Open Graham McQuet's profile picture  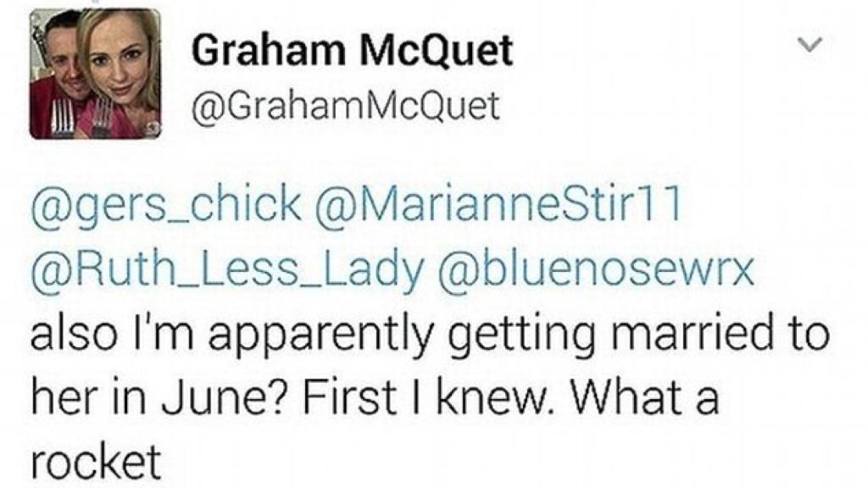[94, 73]
